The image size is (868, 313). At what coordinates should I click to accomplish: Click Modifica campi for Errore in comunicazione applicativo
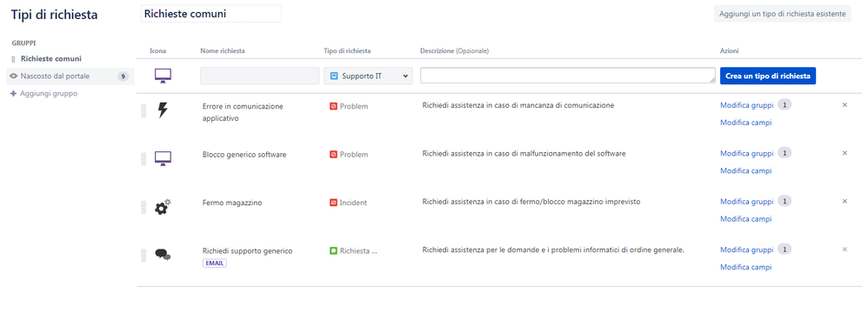click(745, 123)
